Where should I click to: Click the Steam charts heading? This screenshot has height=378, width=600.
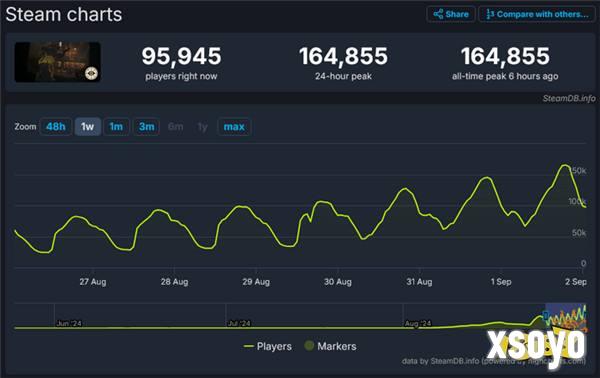coord(64,15)
